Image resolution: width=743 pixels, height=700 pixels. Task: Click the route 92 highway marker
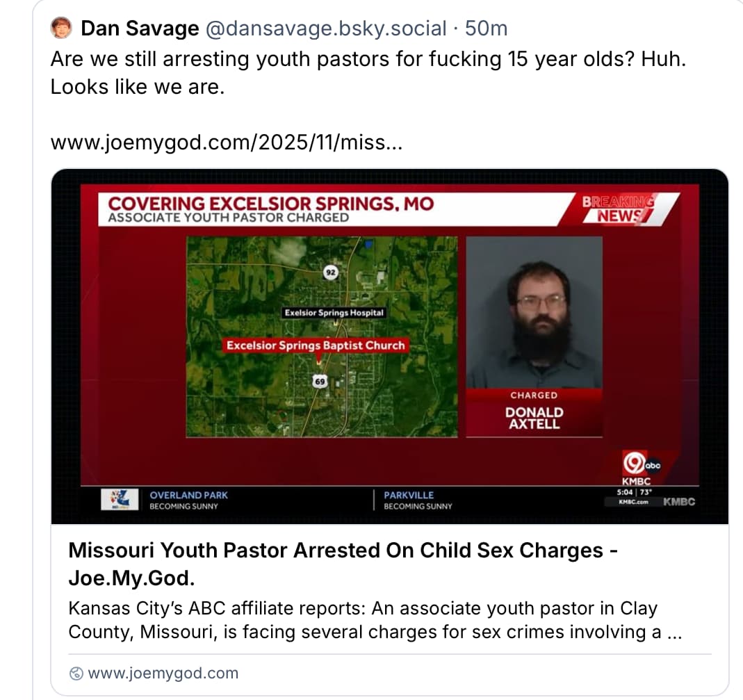(x=331, y=272)
